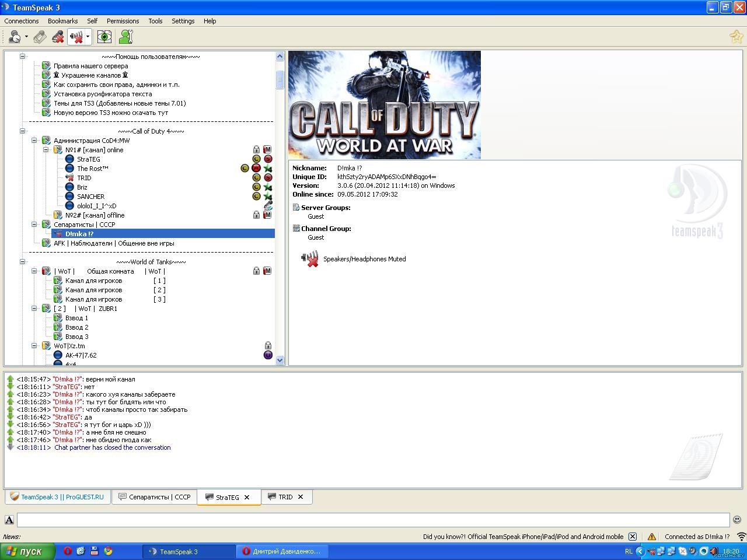The width and height of the screenshot is (747, 560).
Task: Close the TRID chat tab
Action: coord(301,497)
